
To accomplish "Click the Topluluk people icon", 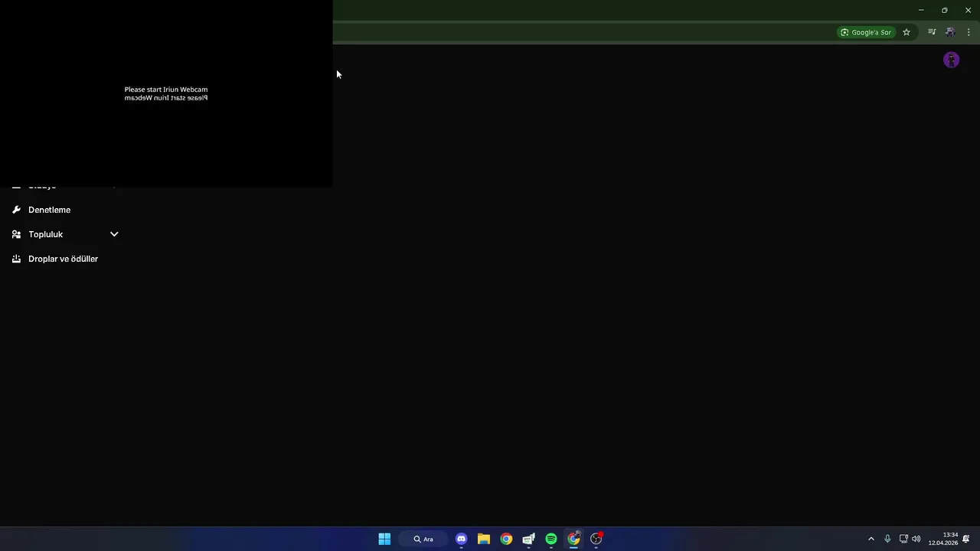I will coord(16,234).
